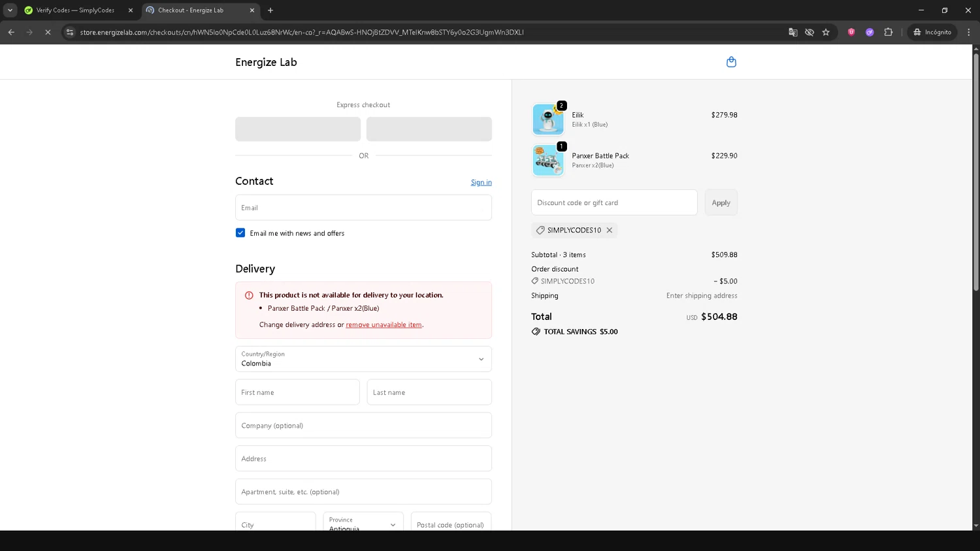Click the Enter shipping address text
Viewport: 980px width, 551px height.
coord(702,296)
